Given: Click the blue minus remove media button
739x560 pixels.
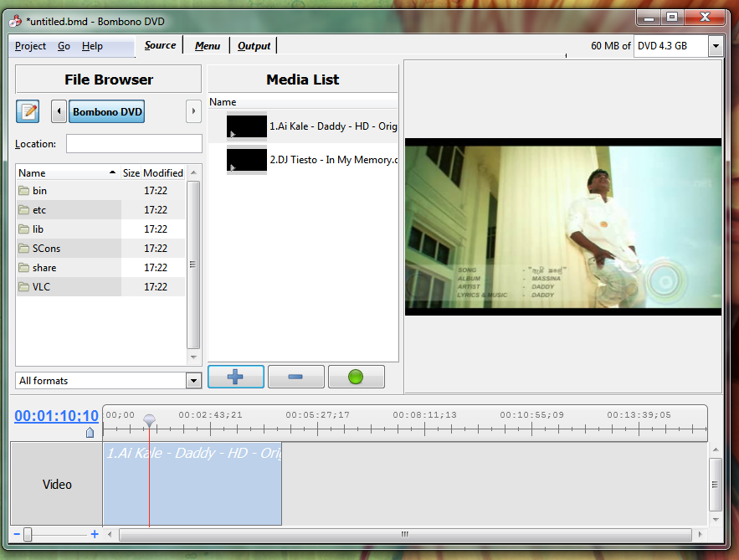Looking at the screenshot, I should tap(296, 377).
